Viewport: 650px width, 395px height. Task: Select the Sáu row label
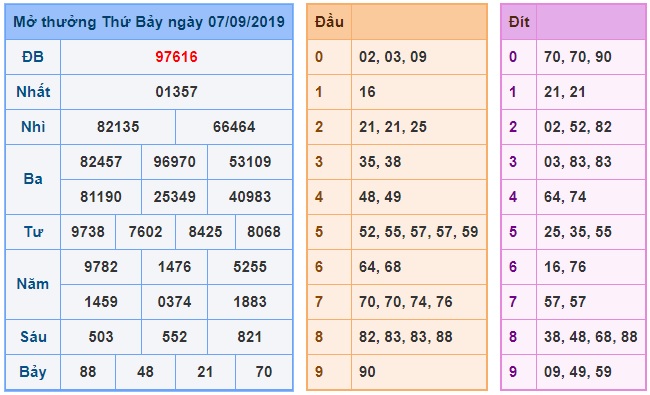(33, 337)
